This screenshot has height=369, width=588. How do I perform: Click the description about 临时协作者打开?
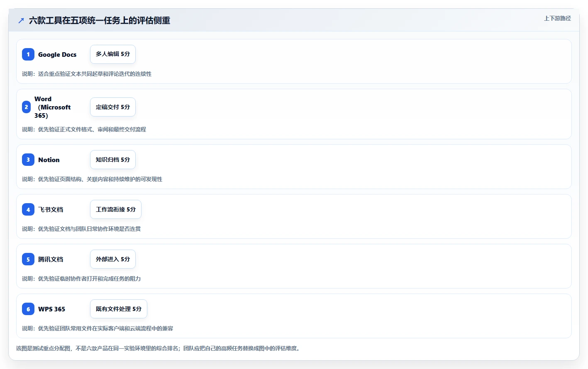point(81,279)
